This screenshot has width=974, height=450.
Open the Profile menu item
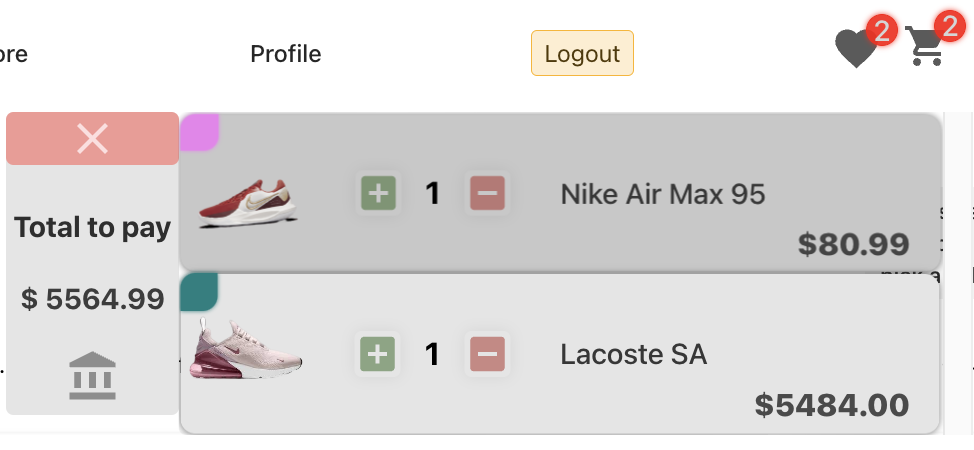(286, 53)
